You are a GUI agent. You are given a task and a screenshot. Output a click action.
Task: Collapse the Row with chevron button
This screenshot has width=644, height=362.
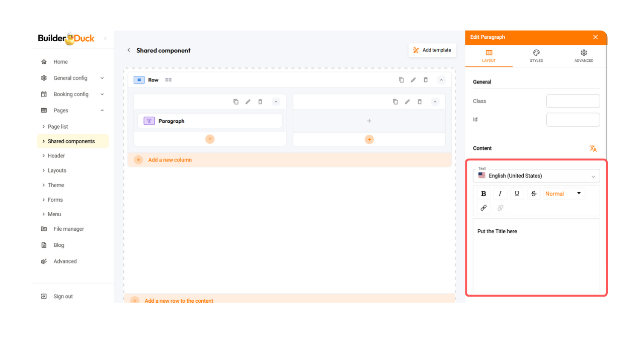click(441, 80)
